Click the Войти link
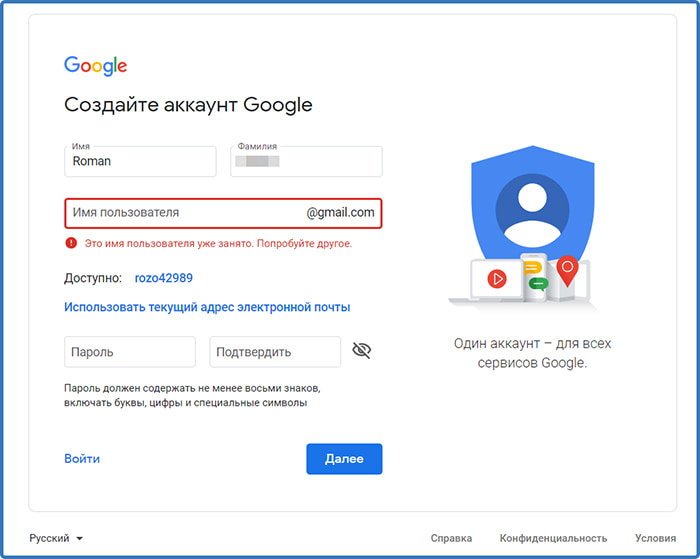 tap(82, 459)
